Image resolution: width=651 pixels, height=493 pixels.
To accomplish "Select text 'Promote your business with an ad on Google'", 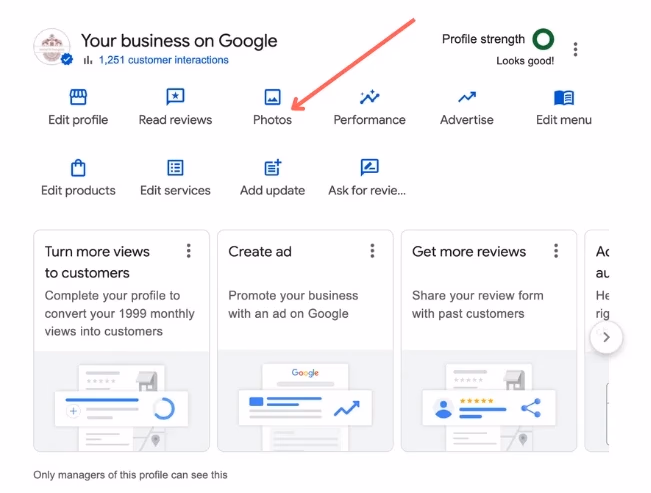I will tap(293, 304).
